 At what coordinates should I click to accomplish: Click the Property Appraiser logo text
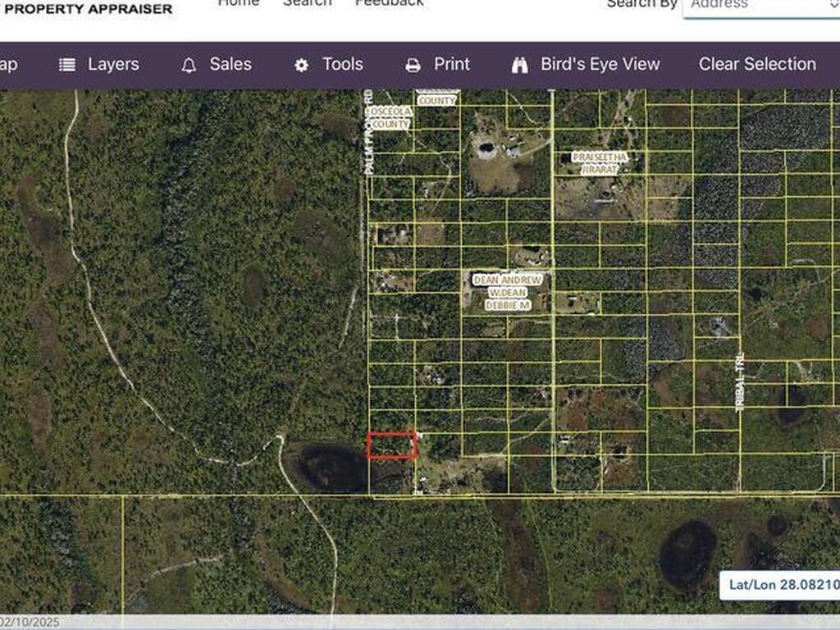89,9
